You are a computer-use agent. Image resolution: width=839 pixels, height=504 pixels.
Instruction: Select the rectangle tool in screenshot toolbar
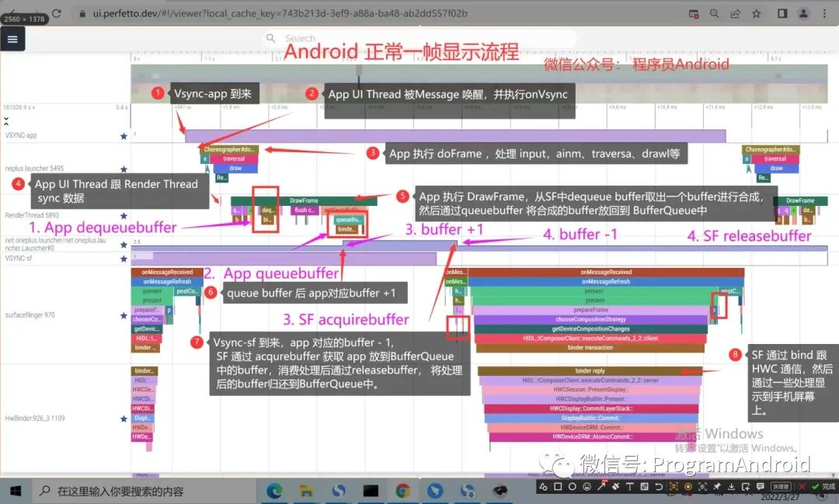point(558,487)
